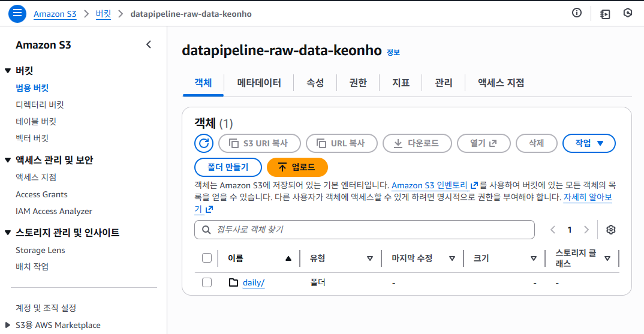
Task: Switch to the 관리 tab
Action: [x=443, y=83]
